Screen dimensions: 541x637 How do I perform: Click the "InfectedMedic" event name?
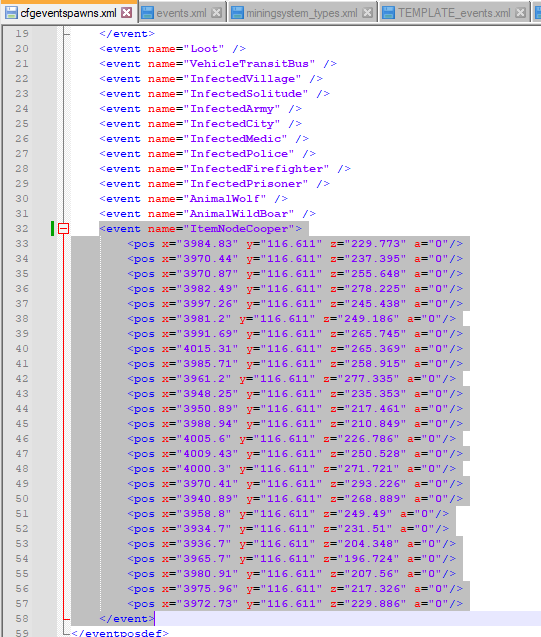click(x=236, y=139)
